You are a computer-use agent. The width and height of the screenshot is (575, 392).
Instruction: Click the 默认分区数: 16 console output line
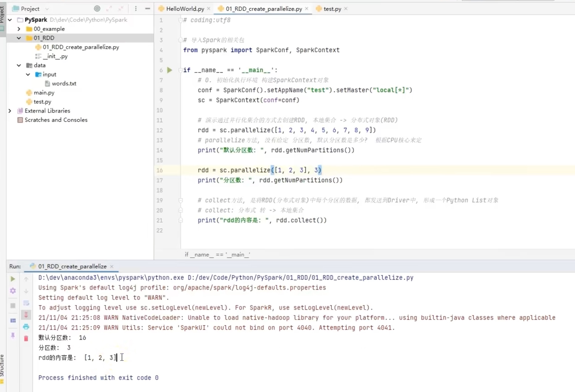coord(62,338)
